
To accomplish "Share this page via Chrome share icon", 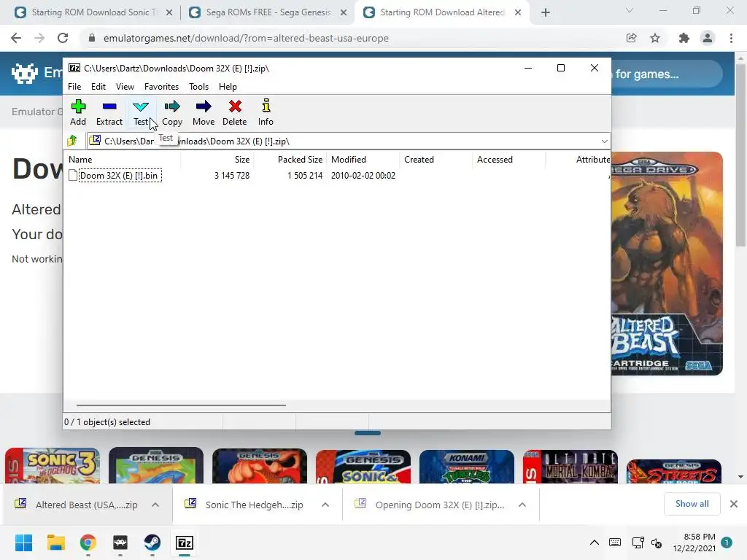I will point(631,38).
